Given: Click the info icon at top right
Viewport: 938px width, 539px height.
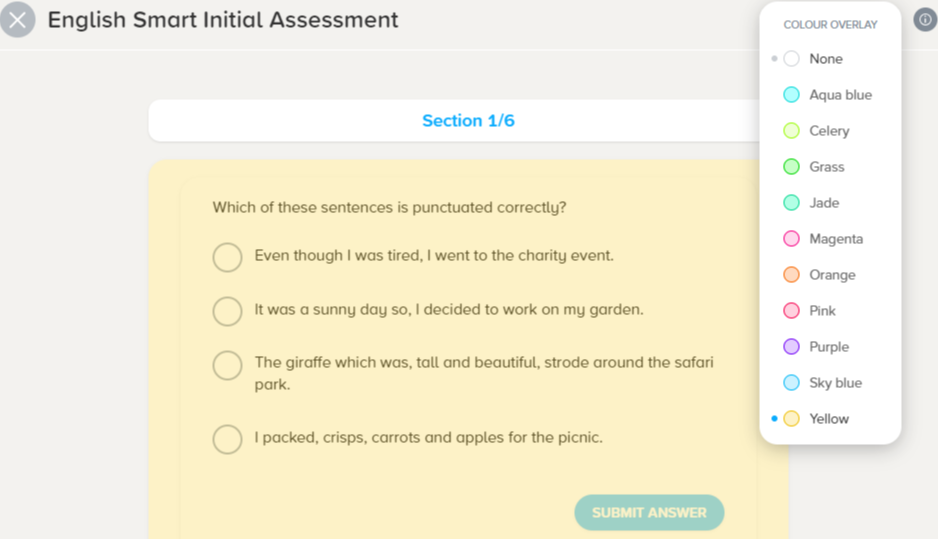Looking at the screenshot, I should (x=925, y=20).
